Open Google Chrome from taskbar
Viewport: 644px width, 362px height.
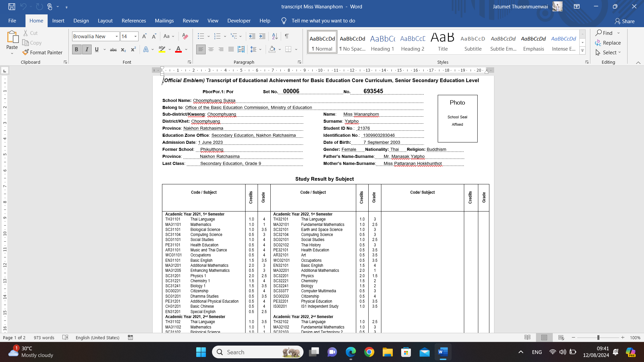[369, 352]
